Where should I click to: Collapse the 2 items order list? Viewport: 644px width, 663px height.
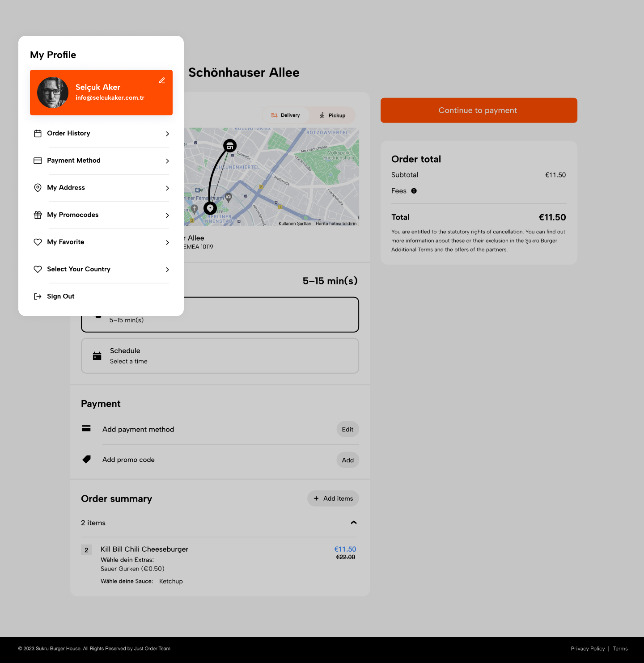click(354, 523)
